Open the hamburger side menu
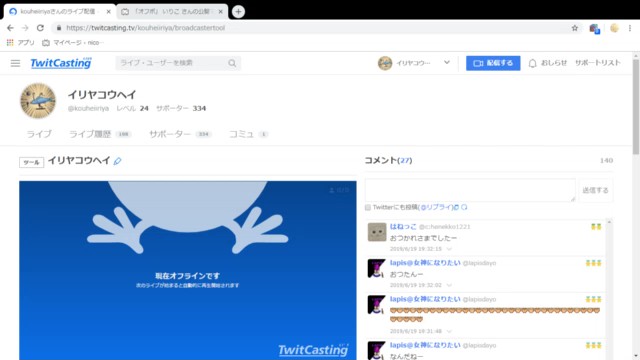This screenshot has width=640, height=360. pyautogui.click(x=16, y=63)
